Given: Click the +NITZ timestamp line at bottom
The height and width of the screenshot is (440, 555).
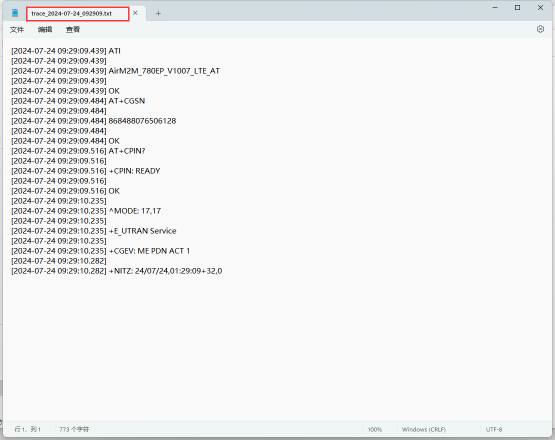Looking at the screenshot, I should pos(116,271).
